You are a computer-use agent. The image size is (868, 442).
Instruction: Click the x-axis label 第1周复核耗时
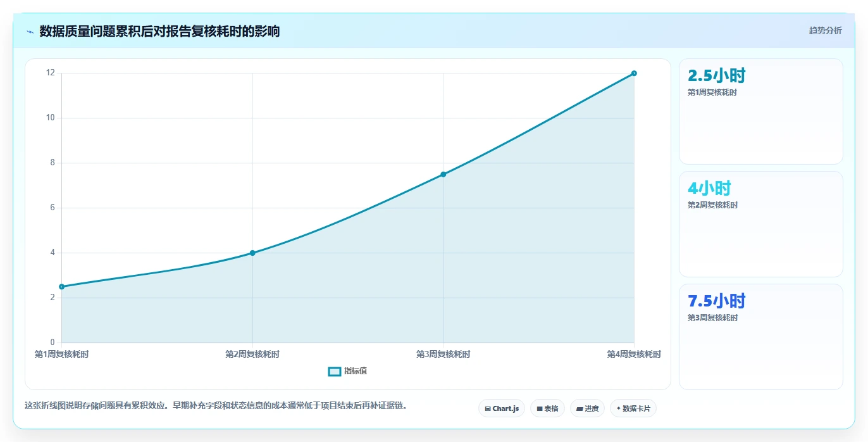coord(62,355)
